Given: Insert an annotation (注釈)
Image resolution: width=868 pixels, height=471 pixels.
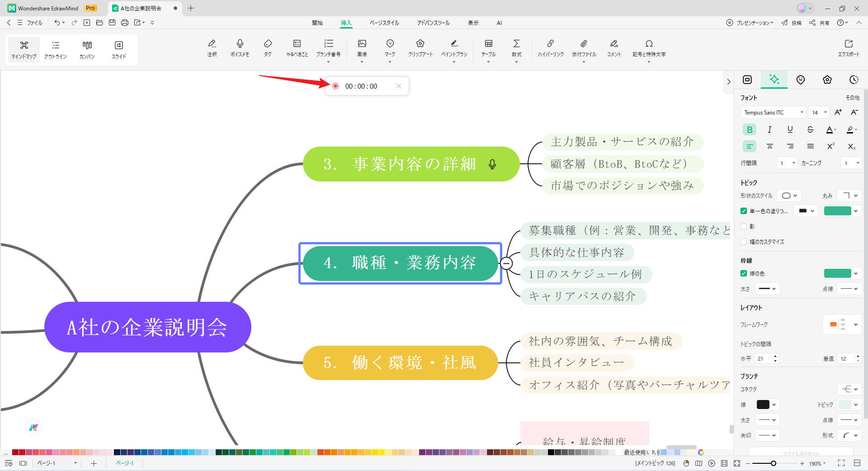Looking at the screenshot, I should coord(212,48).
